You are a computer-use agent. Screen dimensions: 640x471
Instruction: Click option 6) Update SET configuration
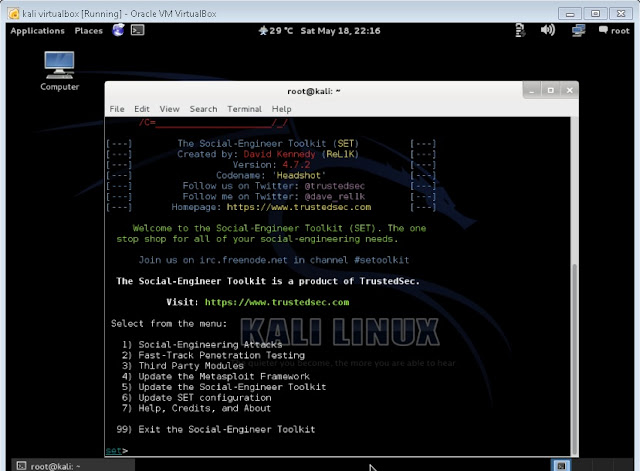pyautogui.click(x=196, y=398)
